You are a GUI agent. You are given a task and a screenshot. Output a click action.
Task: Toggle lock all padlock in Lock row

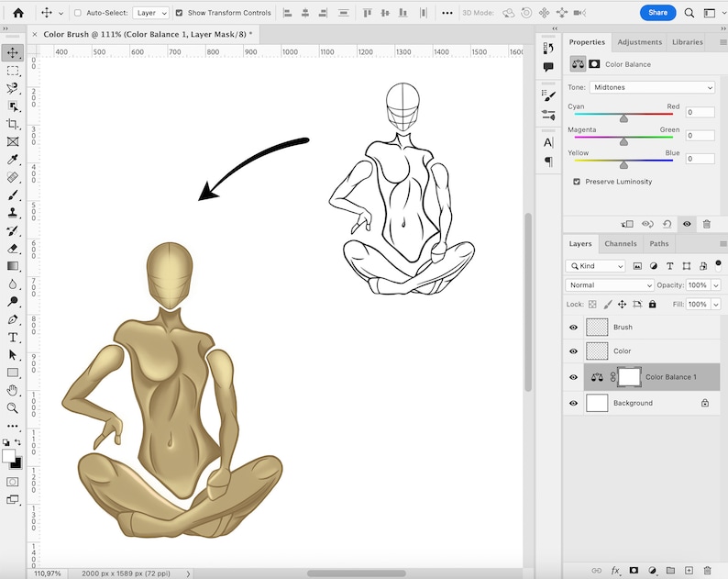[x=652, y=305]
